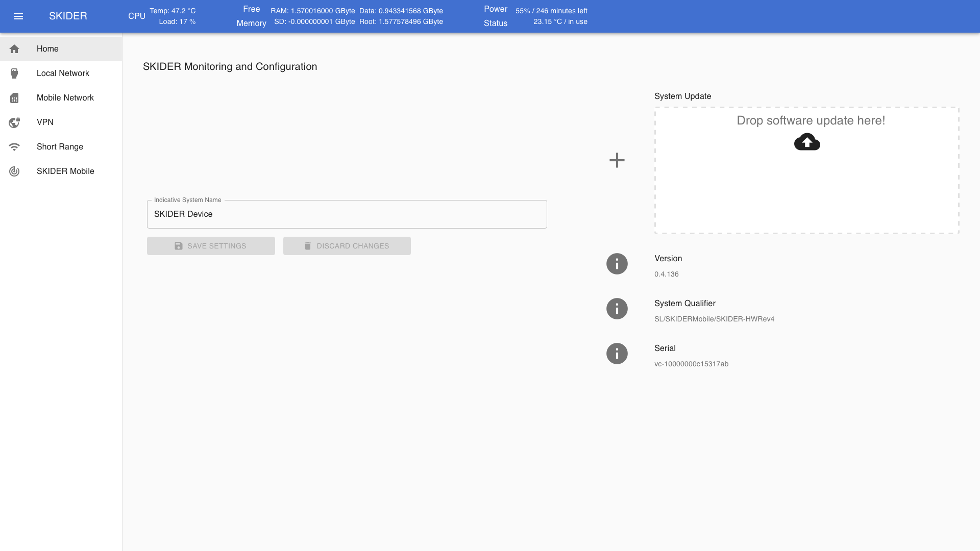Click the info icon next to Version
Screen dimensions: 980x551
(617, 264)
